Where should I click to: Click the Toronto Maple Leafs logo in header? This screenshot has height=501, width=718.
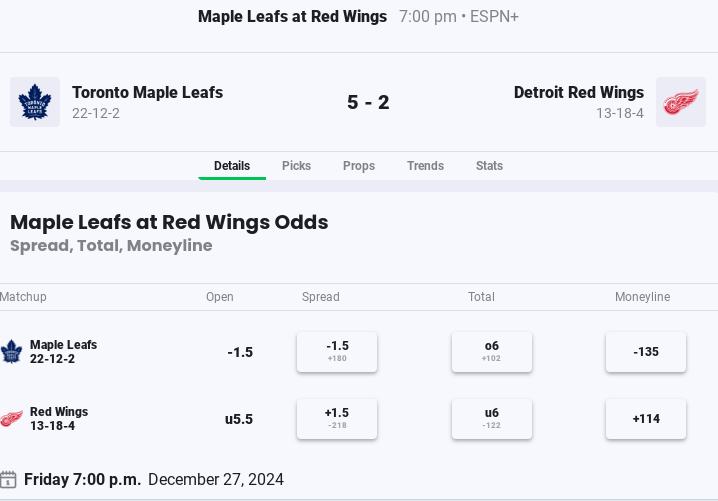(35, 102)
